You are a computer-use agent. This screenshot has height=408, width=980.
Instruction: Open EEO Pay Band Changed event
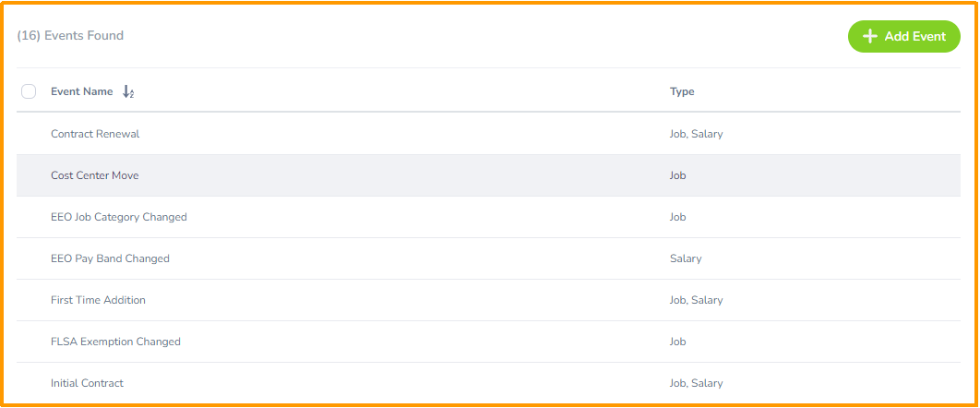coord(110,258)
